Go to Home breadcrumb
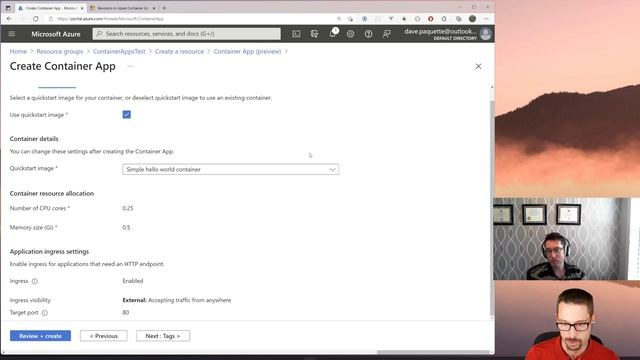640x360 pixels. pyautogui.click(x=18, y=51)
